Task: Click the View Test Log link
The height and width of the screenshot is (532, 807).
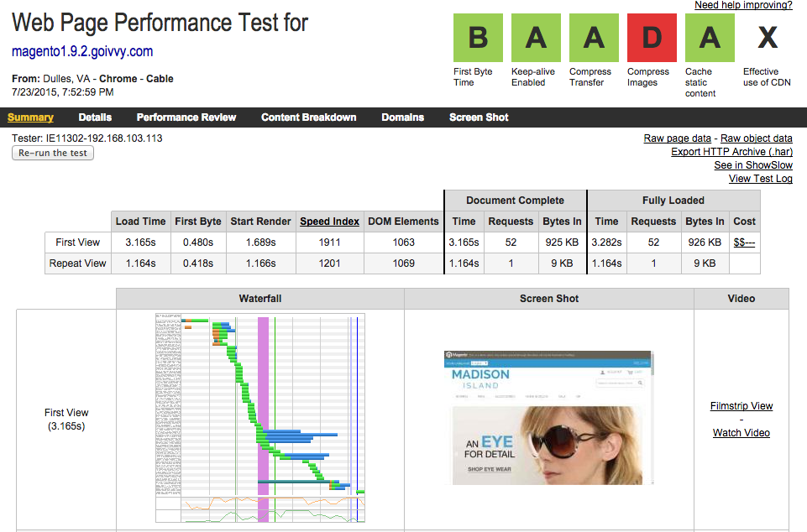Action: click(760, 179)
